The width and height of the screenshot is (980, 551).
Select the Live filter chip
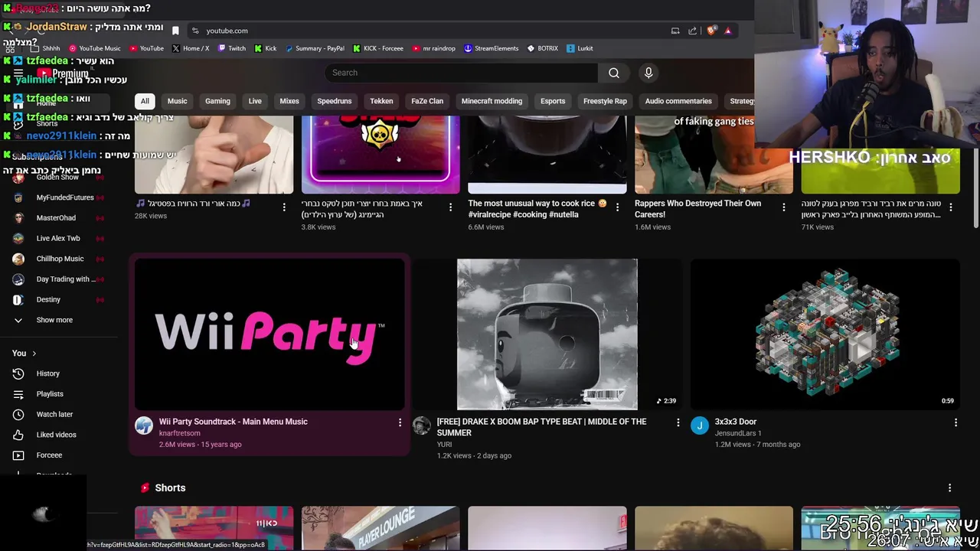(255, 101)
